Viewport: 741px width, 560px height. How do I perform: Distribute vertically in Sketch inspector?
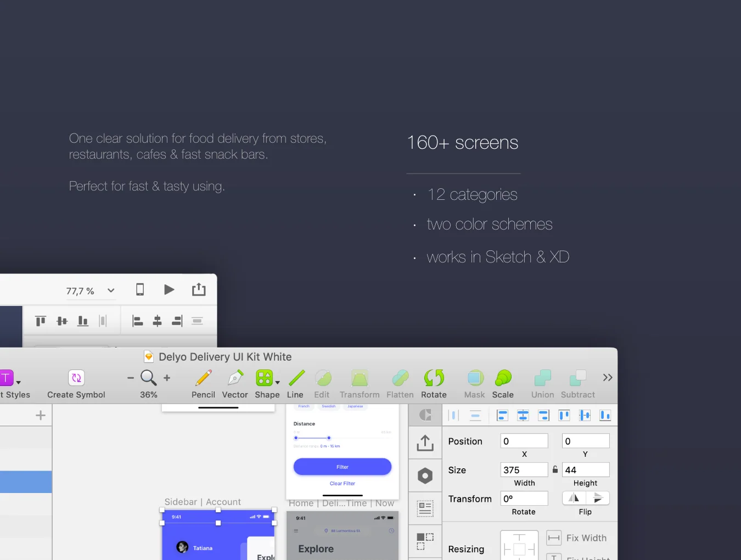pyautogui.click(x=475, y=416)
